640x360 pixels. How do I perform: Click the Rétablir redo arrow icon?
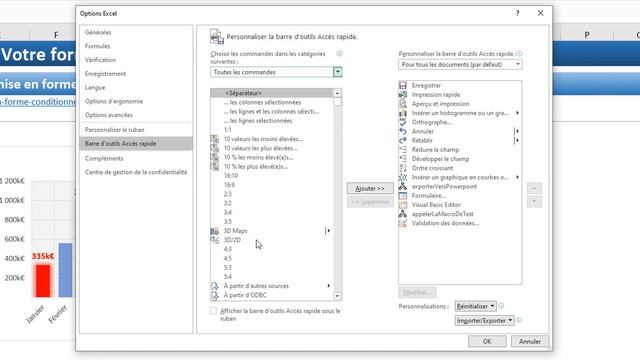click(403, 140)
